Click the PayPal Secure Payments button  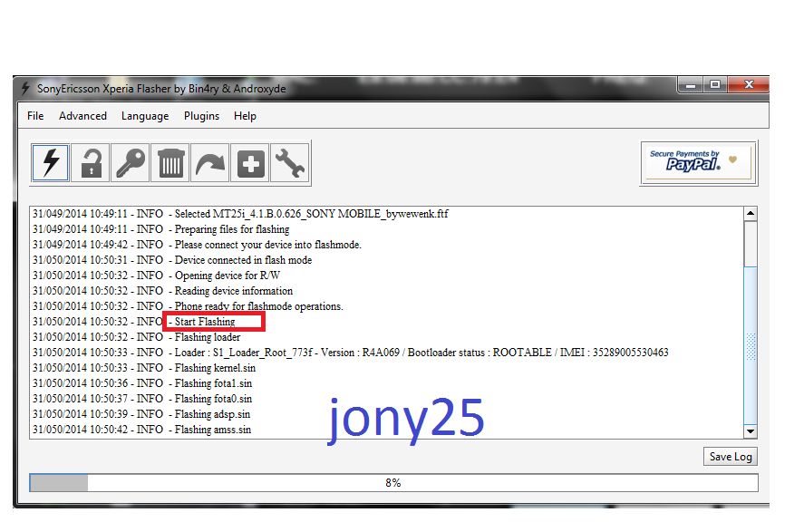point(698,163)
